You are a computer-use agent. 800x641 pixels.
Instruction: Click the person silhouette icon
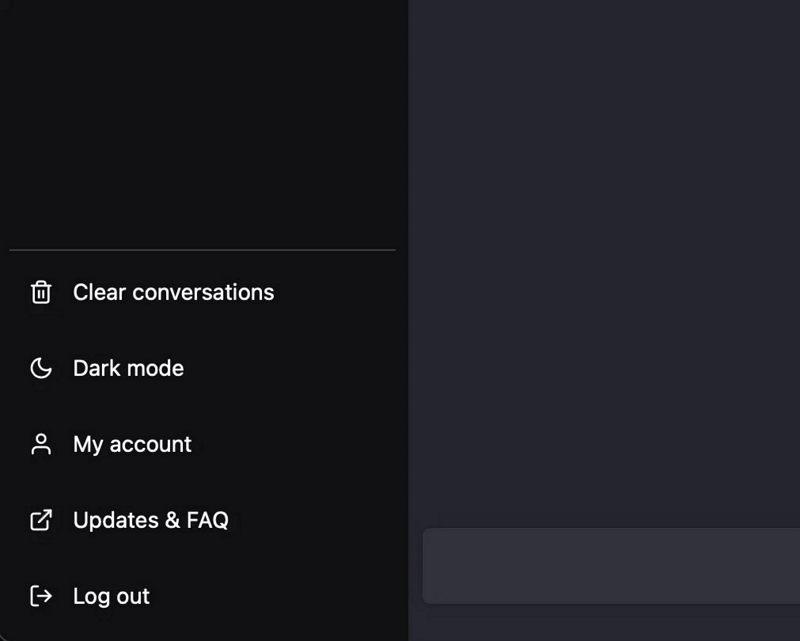point(41,444)
